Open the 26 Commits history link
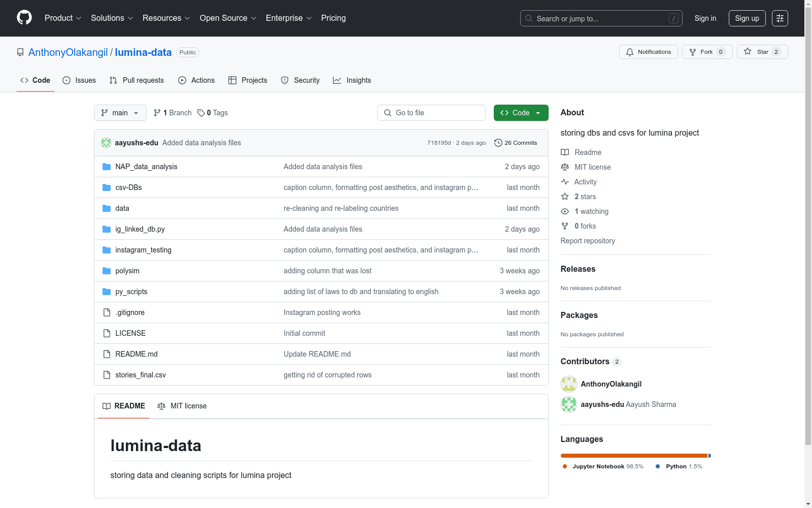 [x=516, y=143]
